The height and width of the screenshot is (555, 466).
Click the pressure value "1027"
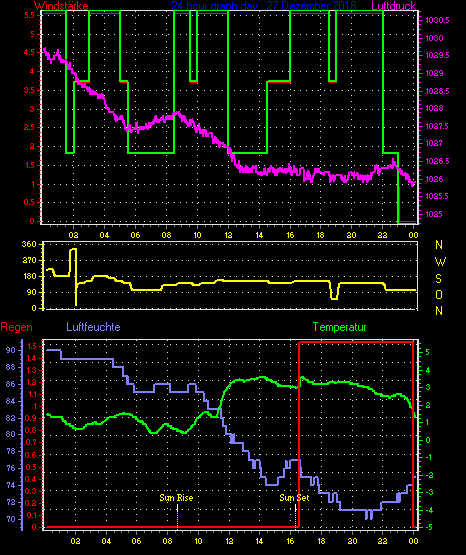[434, 143]
